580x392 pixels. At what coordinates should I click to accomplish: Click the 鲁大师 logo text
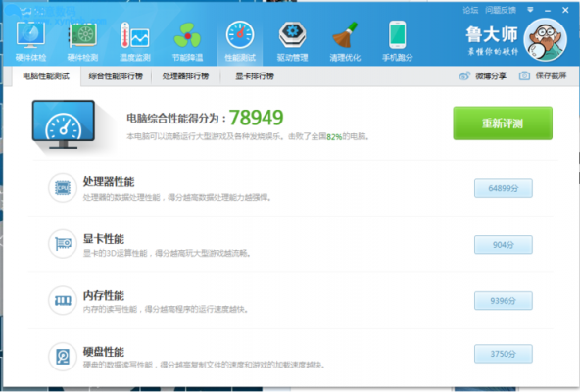[x=492, y=34]
